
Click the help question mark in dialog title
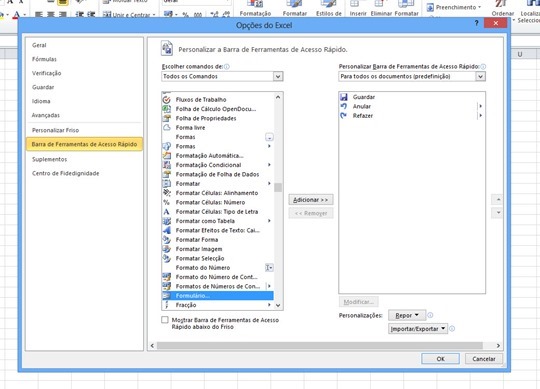point(477,23)
